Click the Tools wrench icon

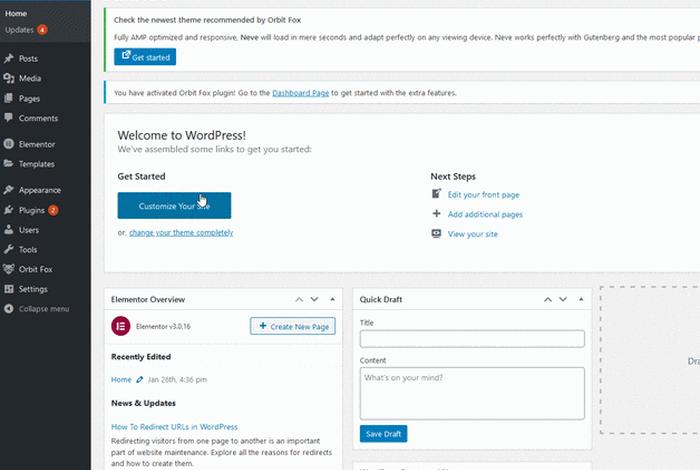8,249
